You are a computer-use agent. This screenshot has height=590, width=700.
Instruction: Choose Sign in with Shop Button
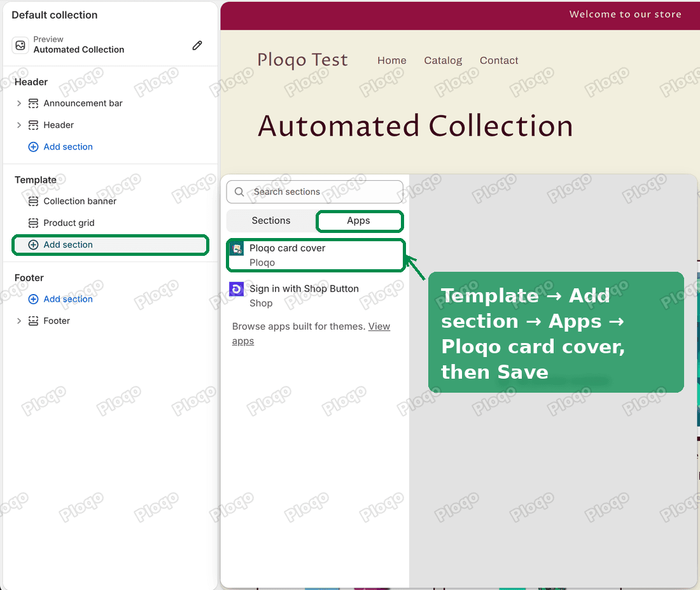pyautogui.click(x=316, y=296)
